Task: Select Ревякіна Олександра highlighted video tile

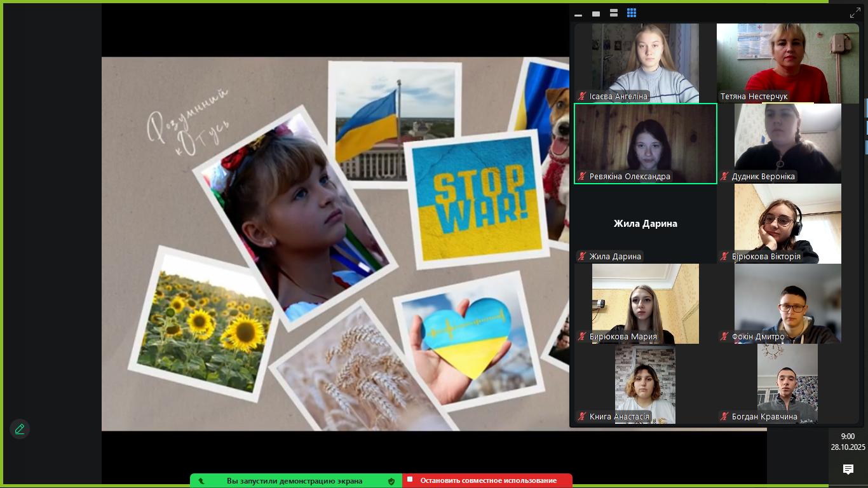Action: [x=645, y=140]
